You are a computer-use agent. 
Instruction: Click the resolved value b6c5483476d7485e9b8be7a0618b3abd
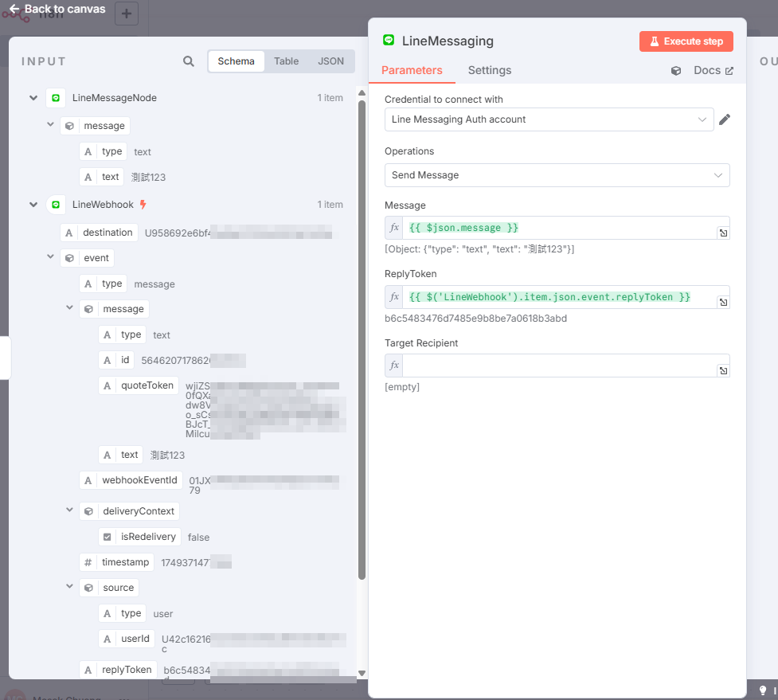475,319
